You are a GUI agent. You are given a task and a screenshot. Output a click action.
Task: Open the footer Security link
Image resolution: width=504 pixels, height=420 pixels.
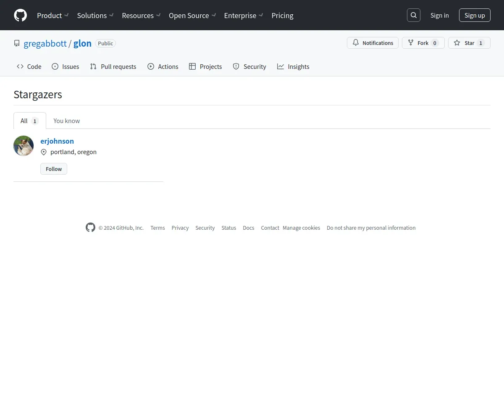point(205,228)
